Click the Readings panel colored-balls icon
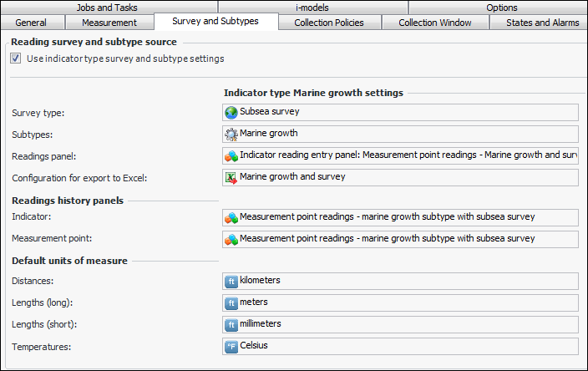This screenshot has width=588, height=371. tap(231, 155)
